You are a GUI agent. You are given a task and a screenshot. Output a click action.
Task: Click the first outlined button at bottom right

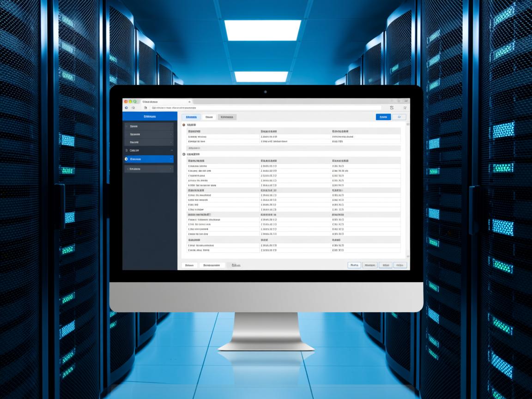coord(354,265)
